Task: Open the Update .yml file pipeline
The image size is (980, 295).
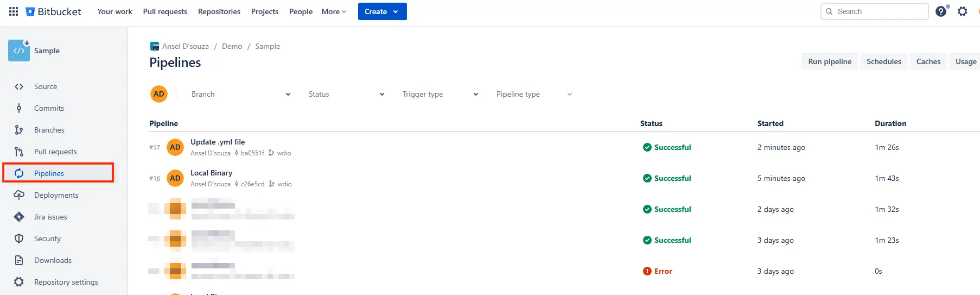Action: (218, 142)
